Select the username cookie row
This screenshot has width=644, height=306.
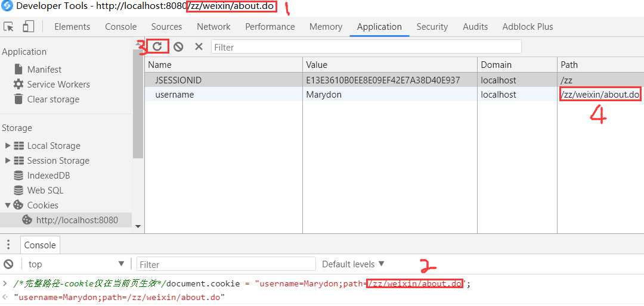coord(394,95)
